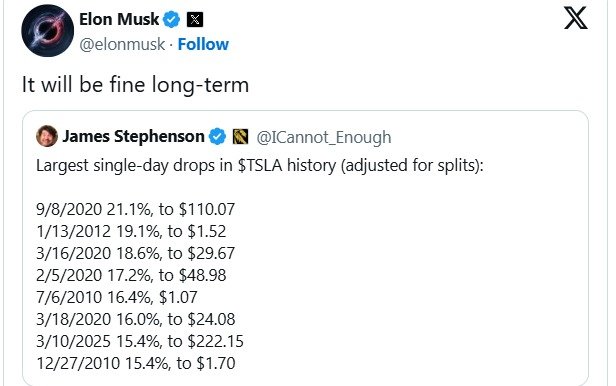Click the black X affiliate badge near Elon Musk
616x386 pixels.
(x=195, y=19)
